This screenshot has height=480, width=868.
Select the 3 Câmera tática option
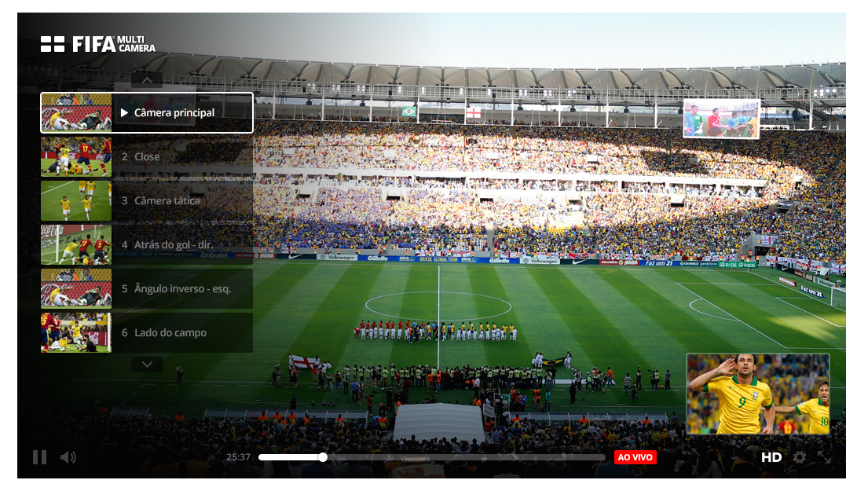147,201
